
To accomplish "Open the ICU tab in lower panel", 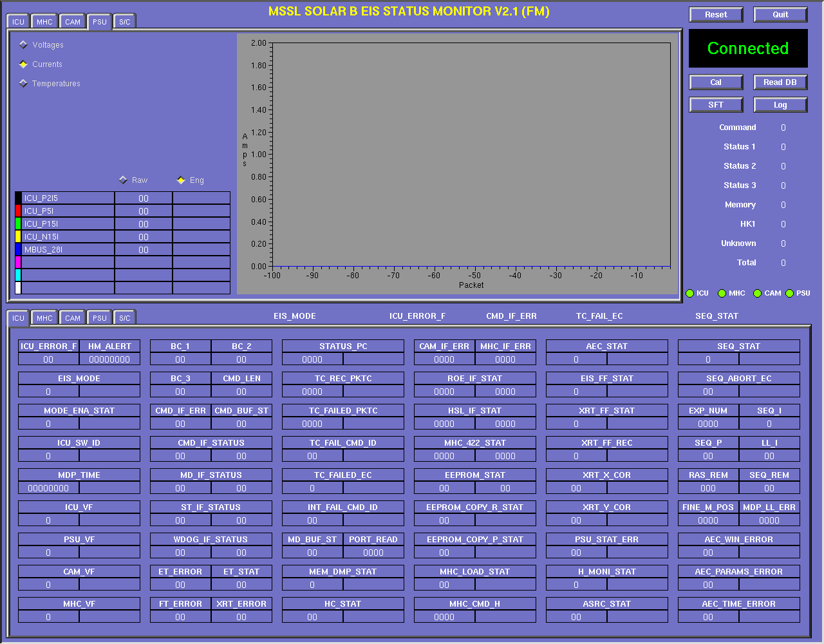I will click(18, 318).
